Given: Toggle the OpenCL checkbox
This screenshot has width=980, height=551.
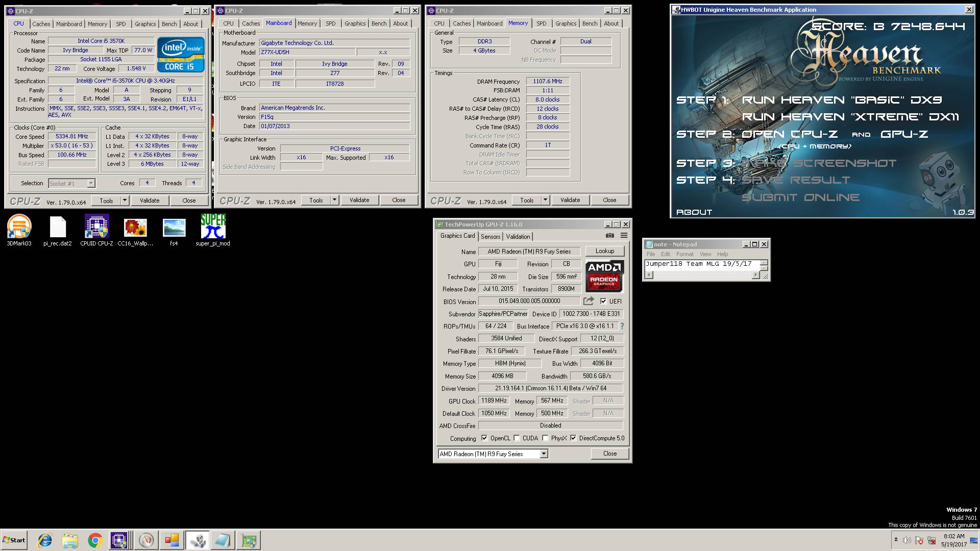Looking at the screenshot, I should coord(484,438).
